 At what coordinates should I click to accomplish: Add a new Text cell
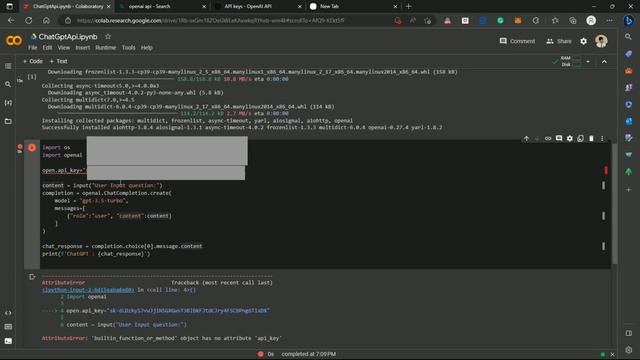58,61
